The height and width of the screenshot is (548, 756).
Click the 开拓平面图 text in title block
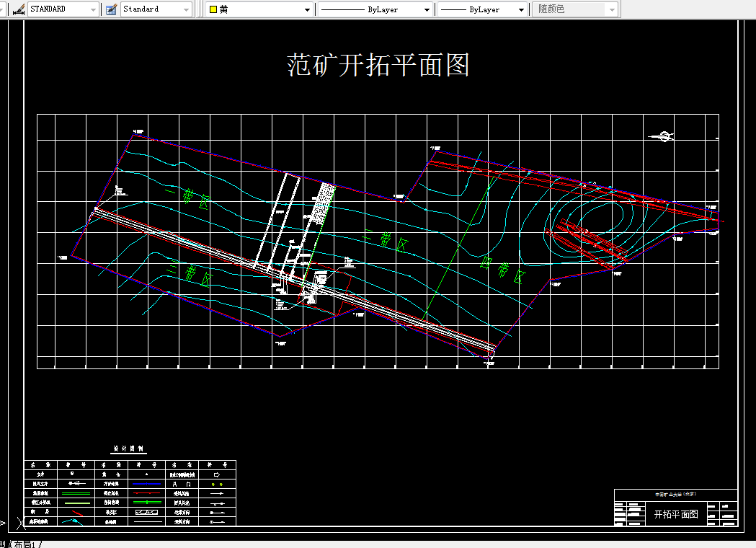pos(677,514)
